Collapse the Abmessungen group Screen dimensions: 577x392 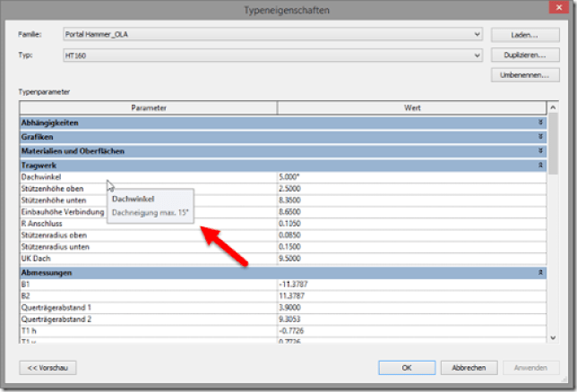click(540, 272)
